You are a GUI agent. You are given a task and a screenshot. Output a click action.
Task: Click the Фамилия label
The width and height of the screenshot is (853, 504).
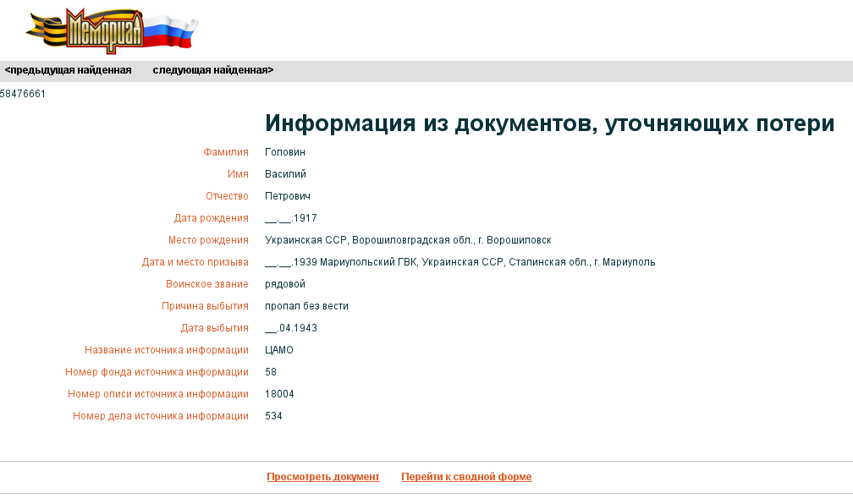point(226,152)
